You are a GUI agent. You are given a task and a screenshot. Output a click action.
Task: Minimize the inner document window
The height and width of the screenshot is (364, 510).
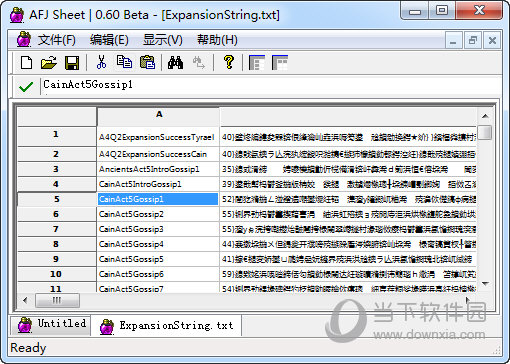[453, 41]
